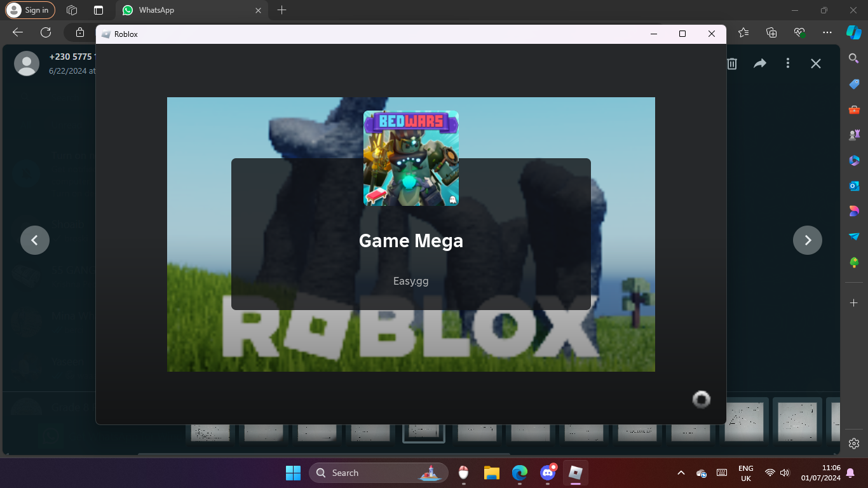Image resolution: width=868 pixels, height=488 pixels.
Task: Open the notifications bell
Action: [850, 473]
